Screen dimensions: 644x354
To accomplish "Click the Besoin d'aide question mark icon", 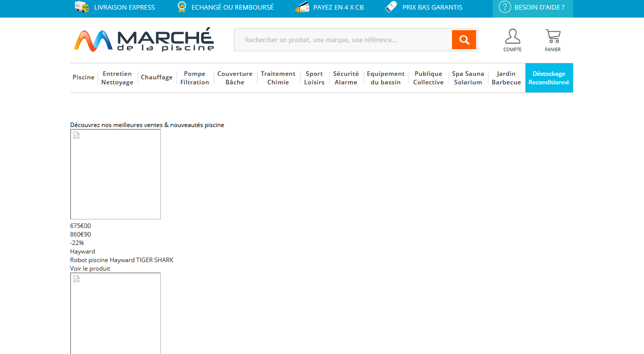I will tap(504, 7).
